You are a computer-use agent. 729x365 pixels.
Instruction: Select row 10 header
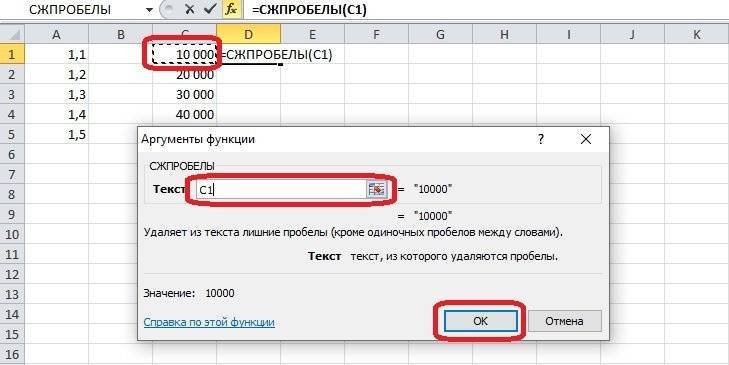tap(12, 235)
